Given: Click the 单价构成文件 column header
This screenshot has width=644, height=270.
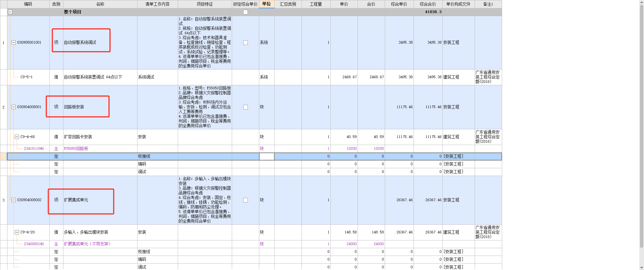Looking at the screenshot, I should pos(459,4).
